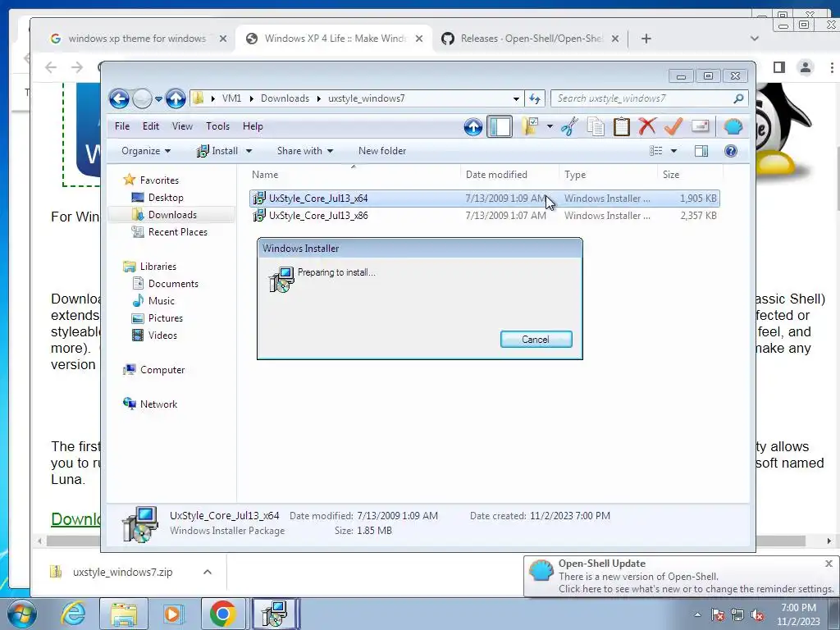Sort by the Size column header
840x630 pixels.
(690, 175)
